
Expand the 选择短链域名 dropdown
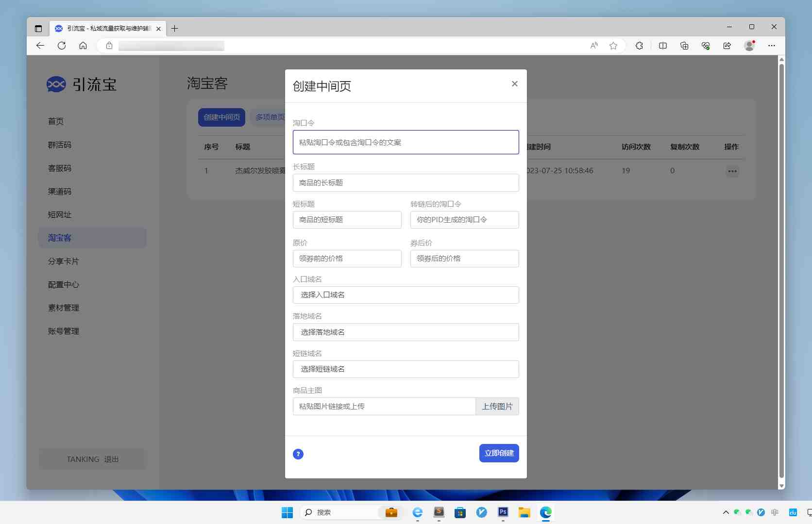(406, 369)
